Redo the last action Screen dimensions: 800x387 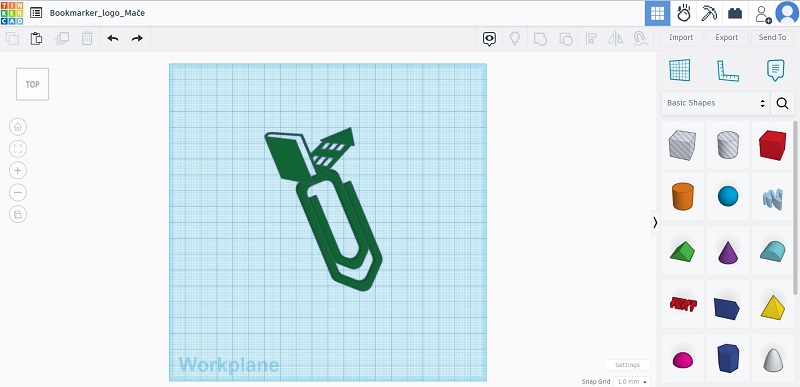137,38
